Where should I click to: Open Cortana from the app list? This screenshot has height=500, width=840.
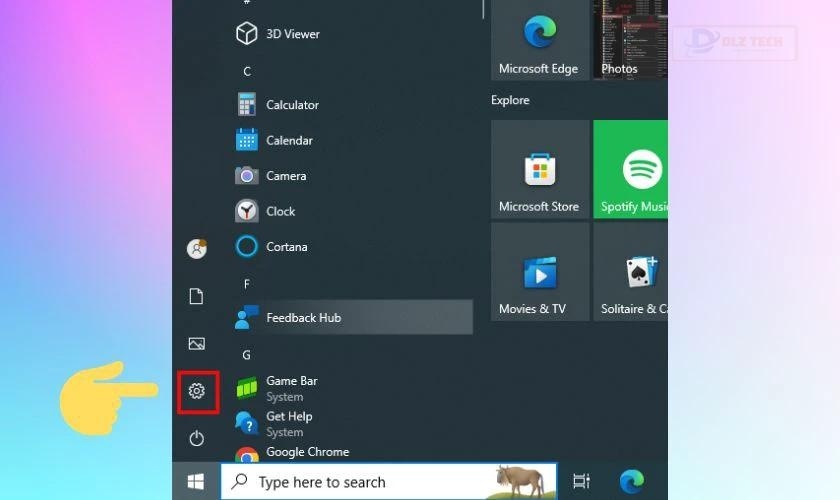tap(286, 247)
